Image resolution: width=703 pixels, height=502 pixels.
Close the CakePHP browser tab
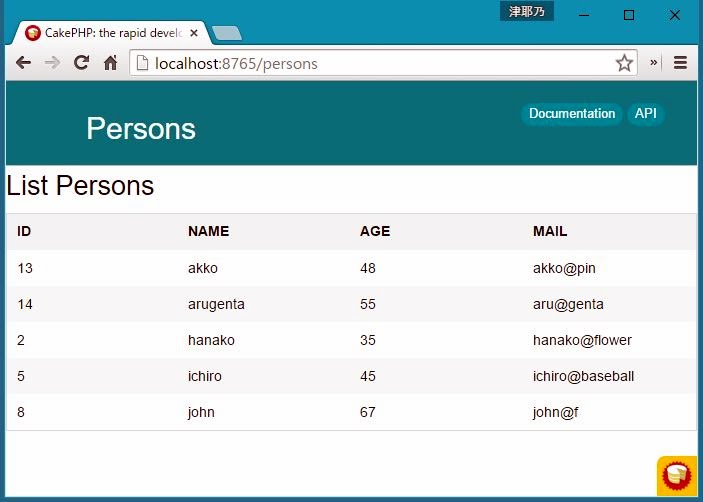tap(194, 33)
